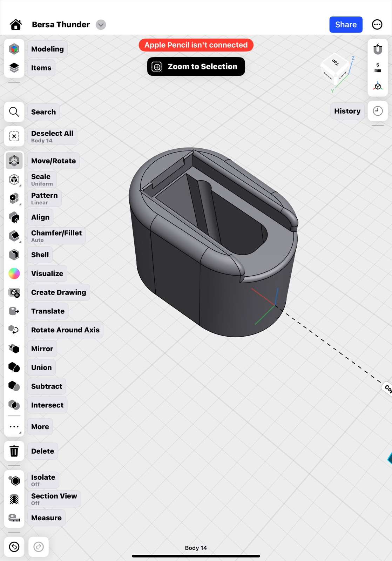This screenshot has height=561, width=392.
Task: Click the Modeling label
Action: pyautogui.click(x=47, y=49)
